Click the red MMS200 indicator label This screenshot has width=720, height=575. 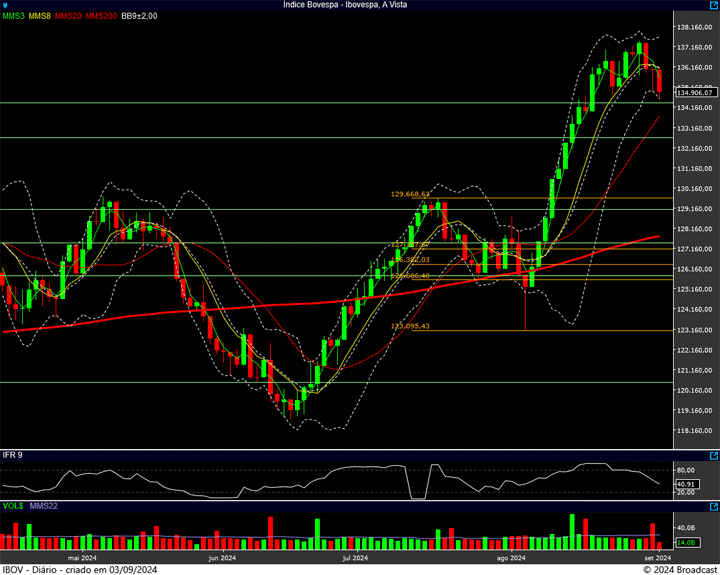tap(101, 17)
